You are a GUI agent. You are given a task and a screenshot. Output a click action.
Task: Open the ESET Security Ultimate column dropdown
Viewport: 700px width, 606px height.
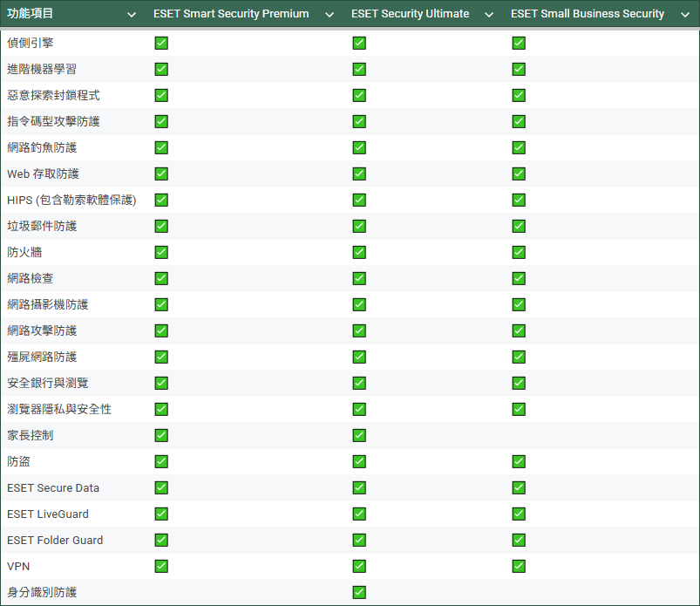(488, 15)
